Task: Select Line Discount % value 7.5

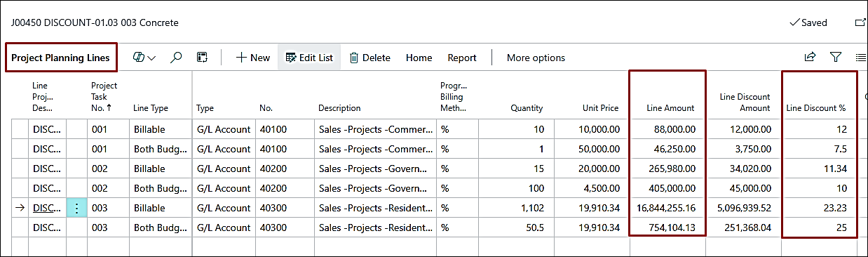Action: tap(818, 149)
